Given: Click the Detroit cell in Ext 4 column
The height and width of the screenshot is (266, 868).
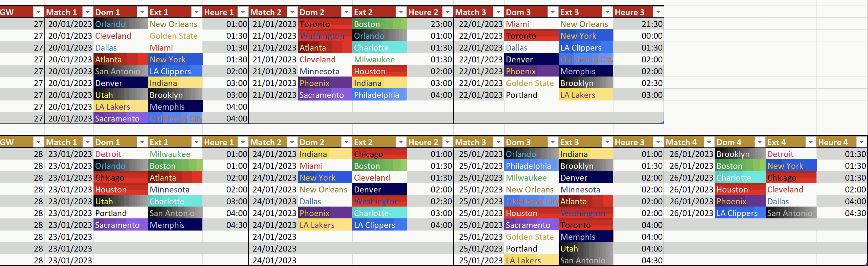Looking at the screenshot, I should 791,154.
